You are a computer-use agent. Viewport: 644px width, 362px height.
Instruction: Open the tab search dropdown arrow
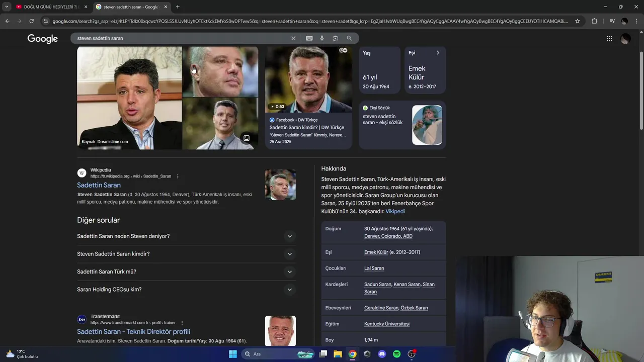(7, 7)
